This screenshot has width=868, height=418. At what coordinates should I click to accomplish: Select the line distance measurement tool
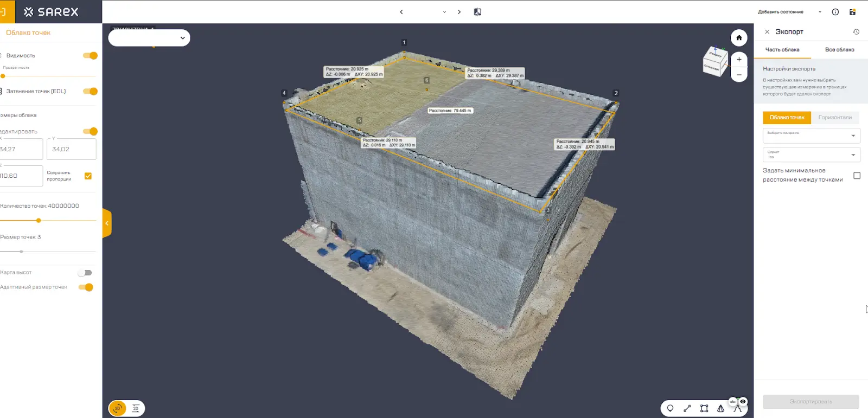pyautogui.click(x=687, y=408)
